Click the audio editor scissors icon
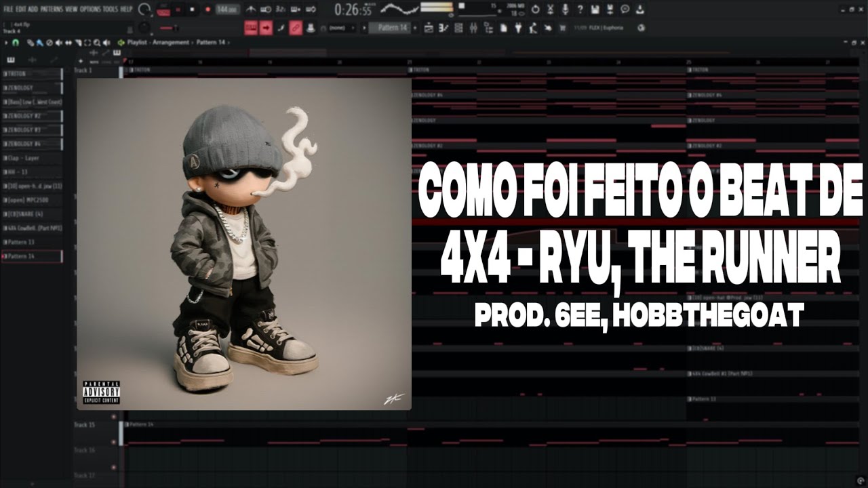 pos(551,9)
